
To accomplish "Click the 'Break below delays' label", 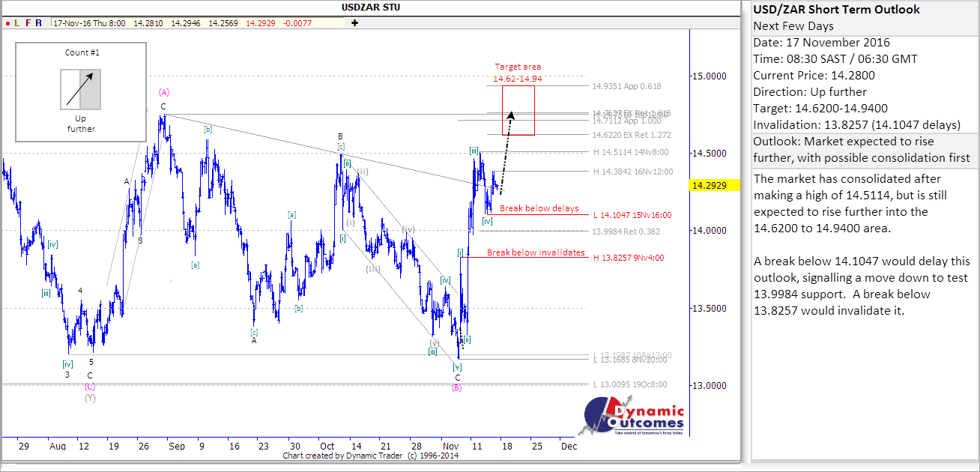I will click(539, 208).
